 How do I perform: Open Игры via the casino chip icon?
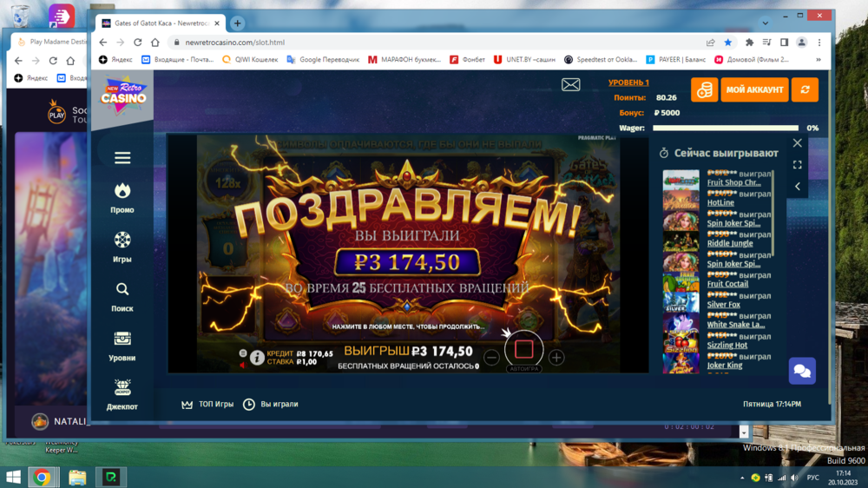(x=122, y=240)
